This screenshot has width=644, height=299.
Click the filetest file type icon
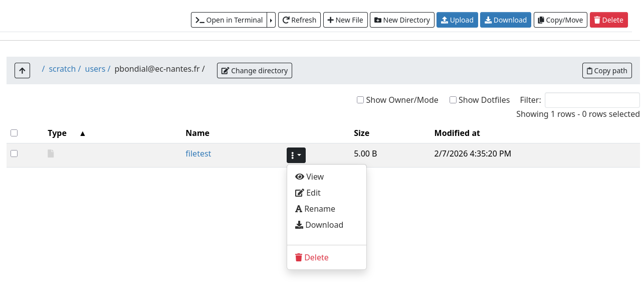[x=51, y=154]
